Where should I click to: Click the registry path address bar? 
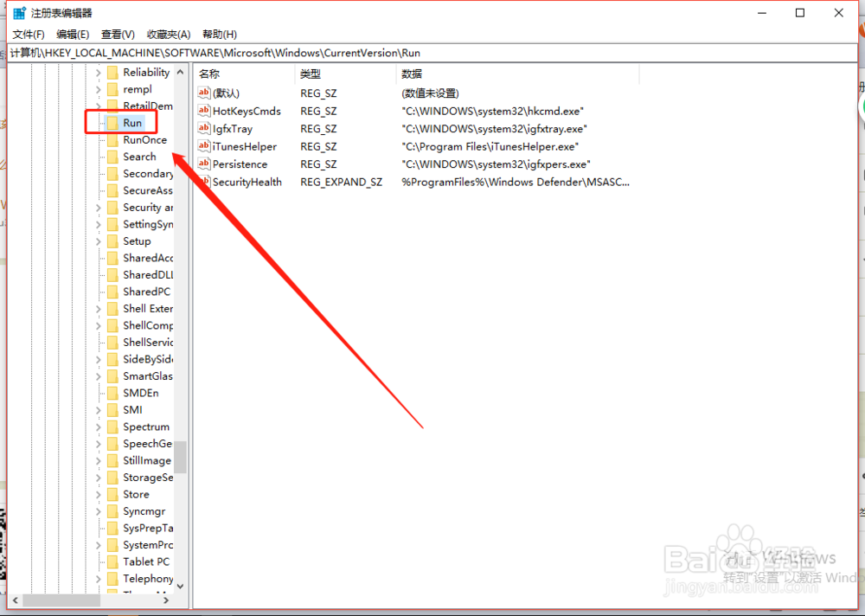[433, 53]
